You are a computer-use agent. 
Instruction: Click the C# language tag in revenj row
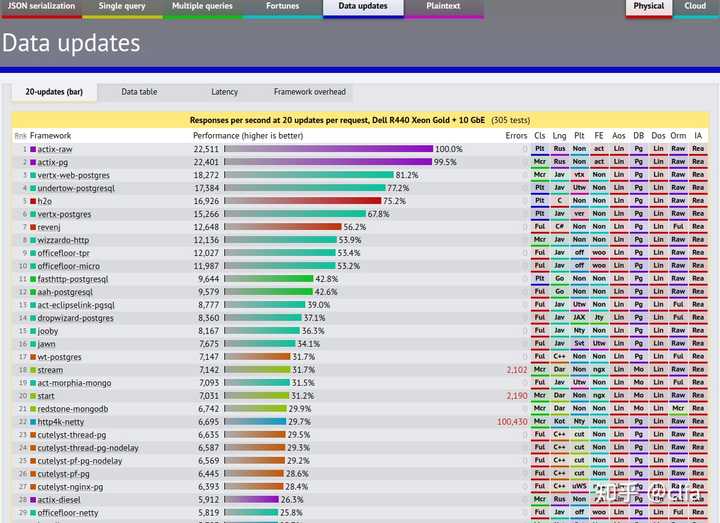559,227
